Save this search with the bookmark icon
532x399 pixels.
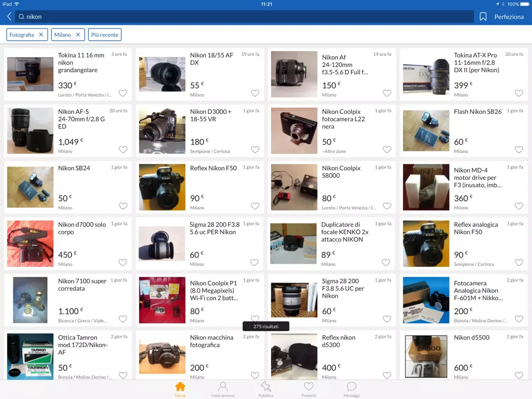[483, 17]
